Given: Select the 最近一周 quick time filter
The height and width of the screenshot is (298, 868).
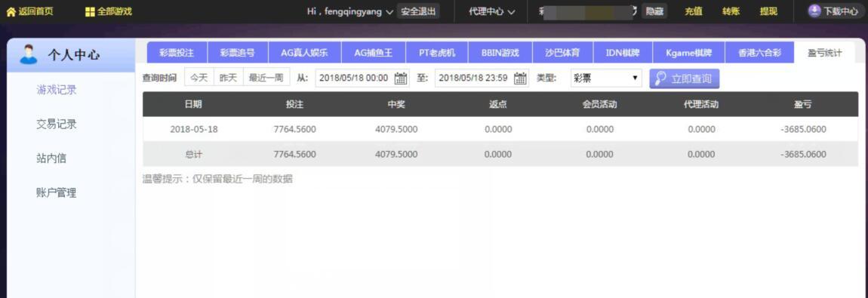Looking at the screenshot, I should point(266,78).
